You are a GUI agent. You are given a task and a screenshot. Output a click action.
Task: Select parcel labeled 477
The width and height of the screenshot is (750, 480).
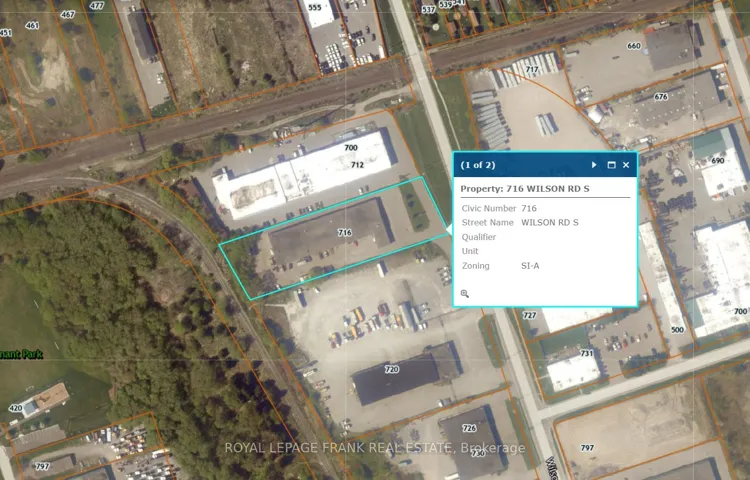coord(97,6)
